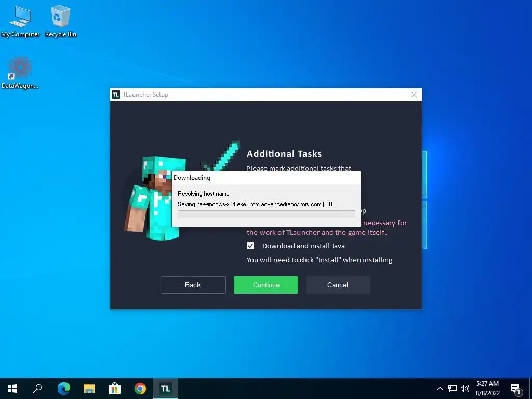Viewport: 532px width, 399px height.
Task: Launch Google Chrome from taskbar
Action: point(140,389)
